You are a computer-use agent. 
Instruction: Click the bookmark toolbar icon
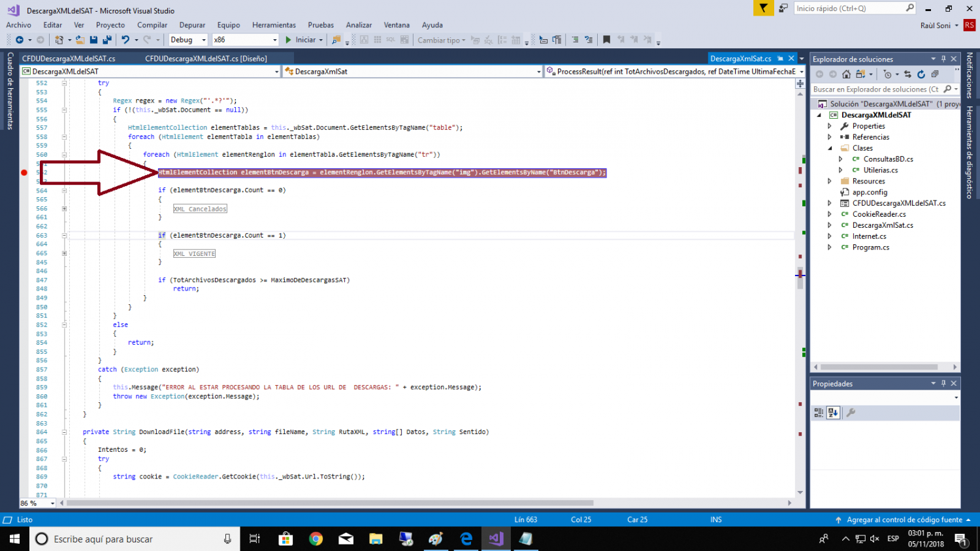point(606,40)
